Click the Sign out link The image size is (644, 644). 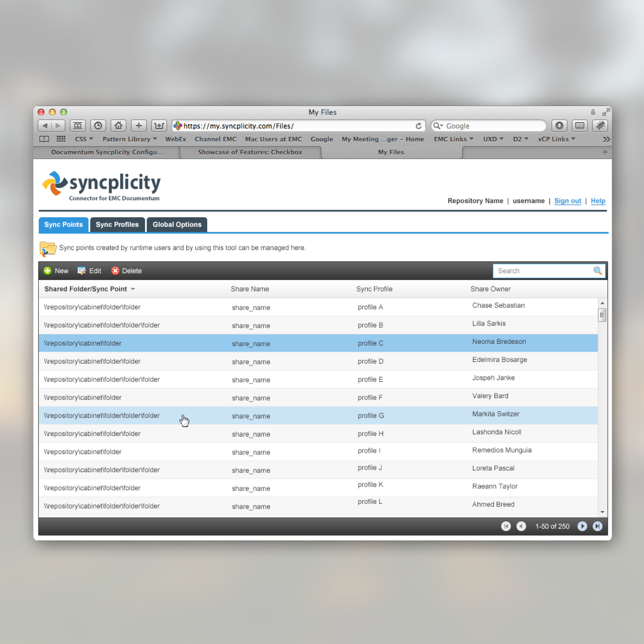567,201
